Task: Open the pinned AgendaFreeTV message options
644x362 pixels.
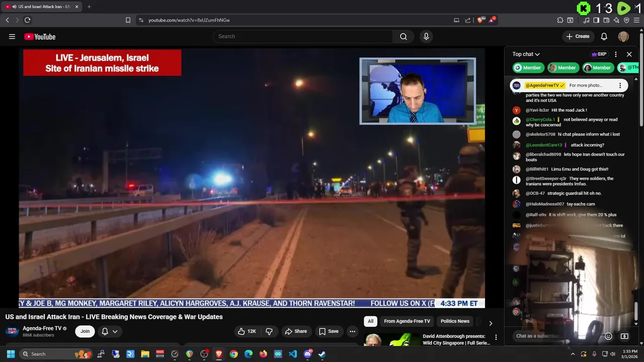Action: pyautogui.click(x=620, y=85)
